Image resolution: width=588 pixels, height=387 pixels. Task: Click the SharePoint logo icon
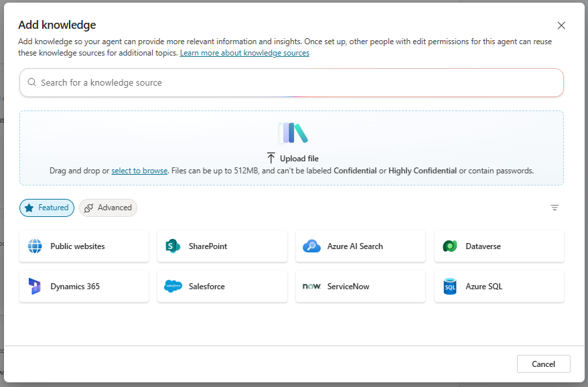pos(173,246)
